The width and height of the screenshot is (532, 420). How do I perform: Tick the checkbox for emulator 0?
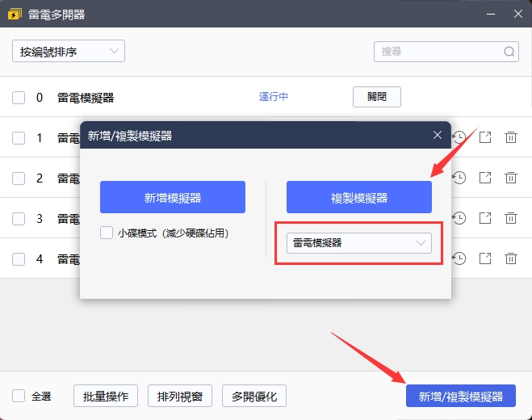pyautogui.click(x=19, y=98)
